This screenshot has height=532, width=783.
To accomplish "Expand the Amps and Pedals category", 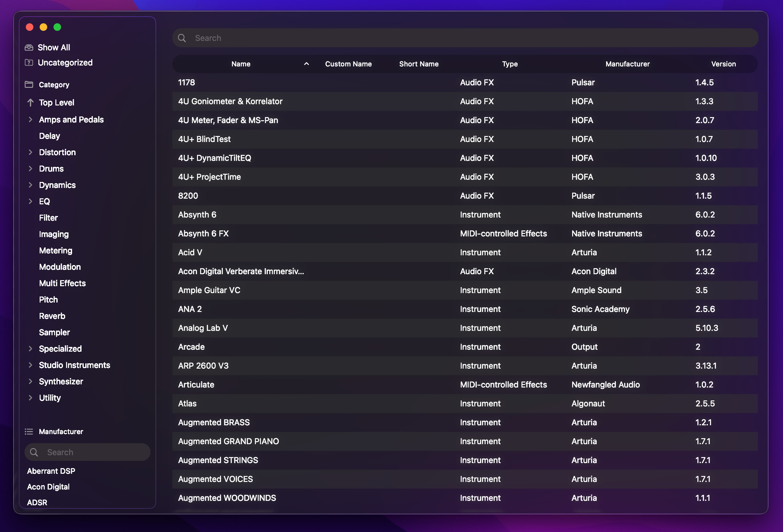I will pyautogui.click(x=30, y=120).
